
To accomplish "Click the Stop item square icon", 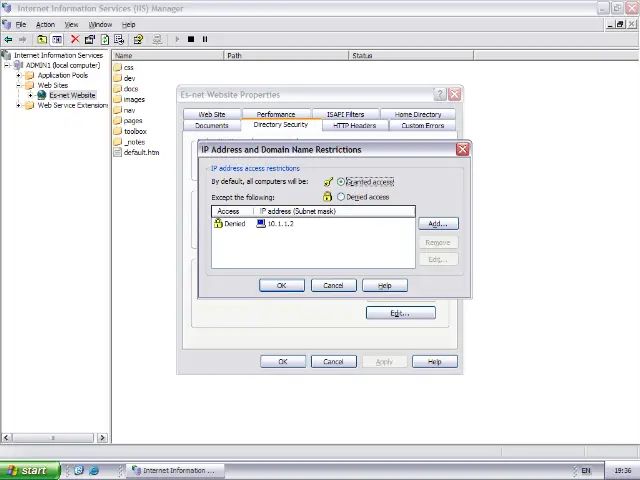I will (191, 39).
